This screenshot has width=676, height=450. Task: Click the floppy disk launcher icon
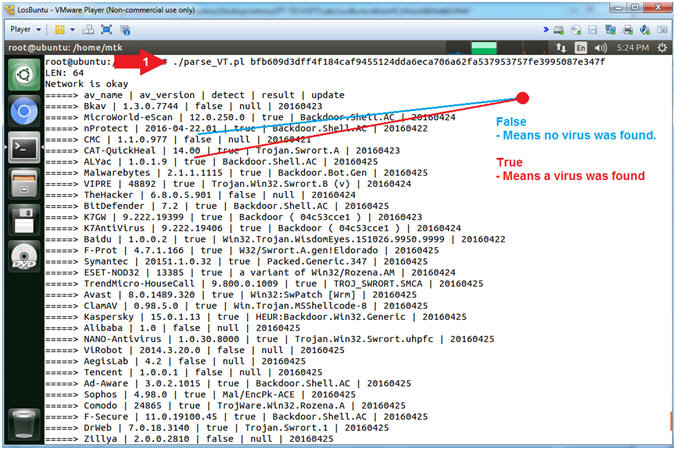[x=24, y=220]
